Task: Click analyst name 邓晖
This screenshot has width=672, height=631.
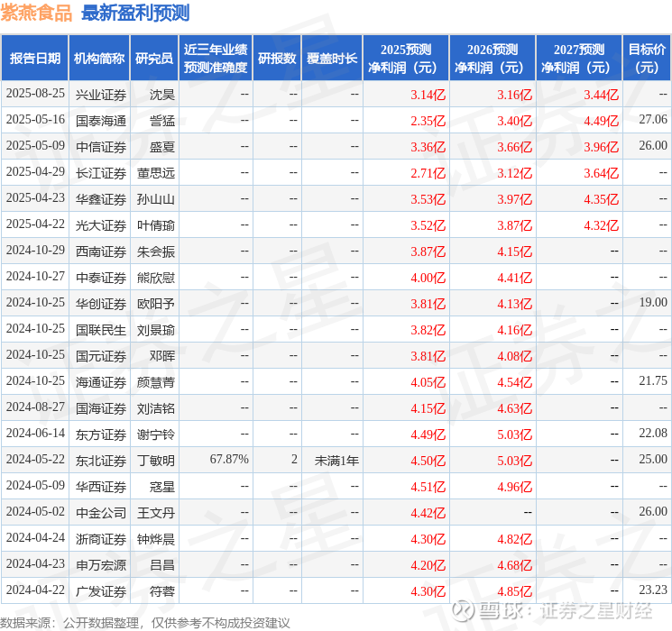Action: (162, 356)
